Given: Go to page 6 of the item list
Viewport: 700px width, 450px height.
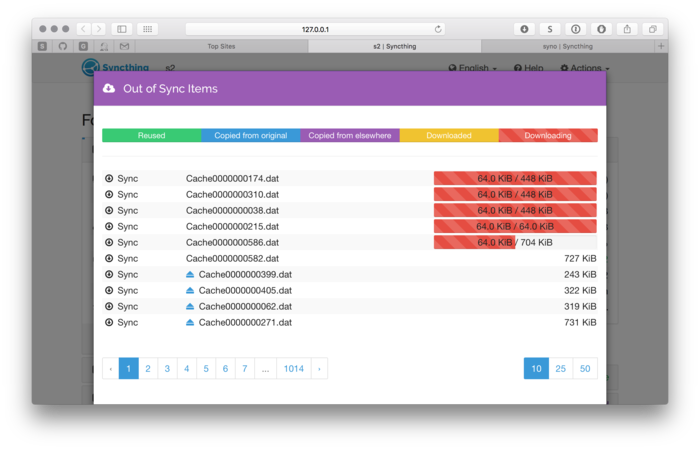Looking at the screenshot, I should point(225,368).
